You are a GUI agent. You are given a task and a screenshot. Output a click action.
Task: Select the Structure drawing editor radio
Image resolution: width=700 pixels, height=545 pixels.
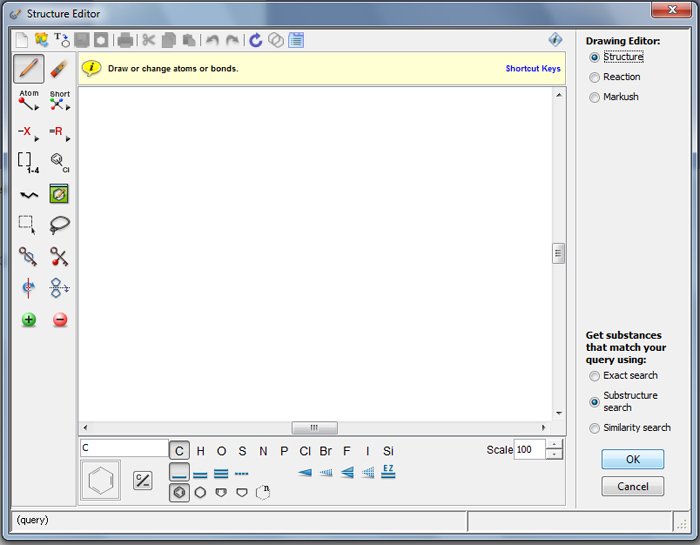tap(594, 57)
